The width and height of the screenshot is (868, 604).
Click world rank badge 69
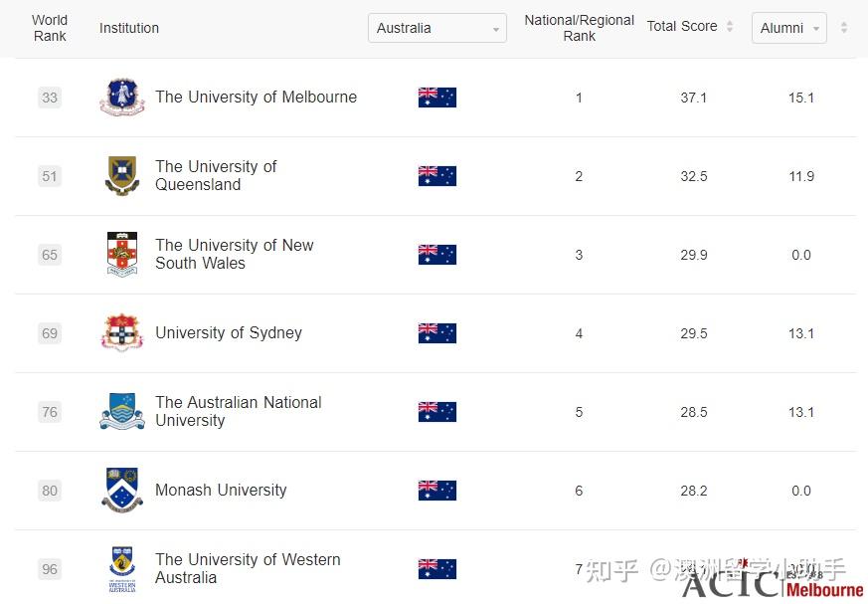click(50, 334)
